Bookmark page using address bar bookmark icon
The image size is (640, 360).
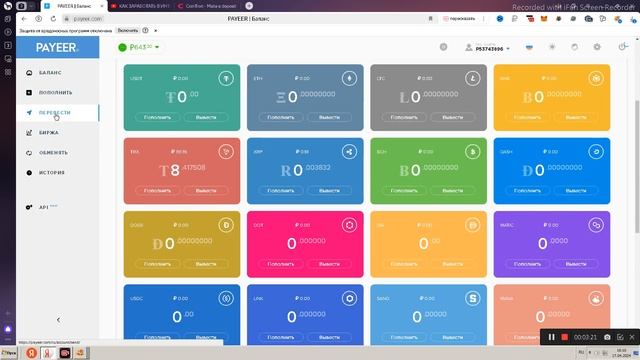click(x=430, y=19)
